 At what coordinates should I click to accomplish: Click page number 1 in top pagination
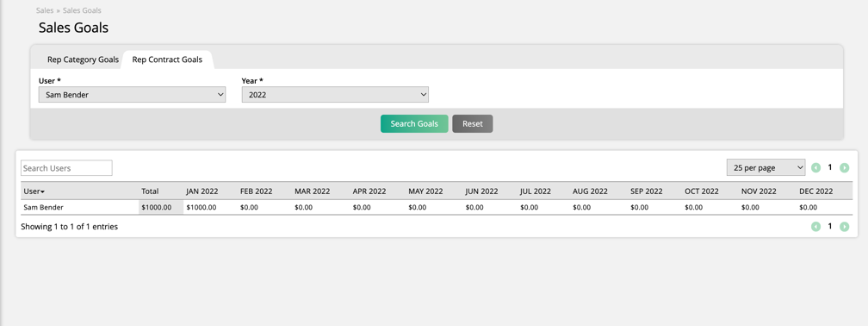click(x=830, y=167)
